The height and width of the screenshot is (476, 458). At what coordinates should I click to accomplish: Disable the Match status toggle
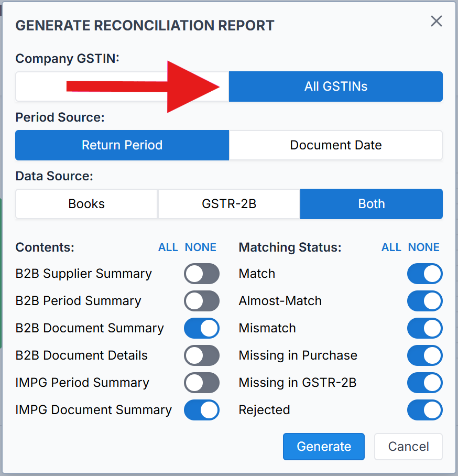point(424,274)
